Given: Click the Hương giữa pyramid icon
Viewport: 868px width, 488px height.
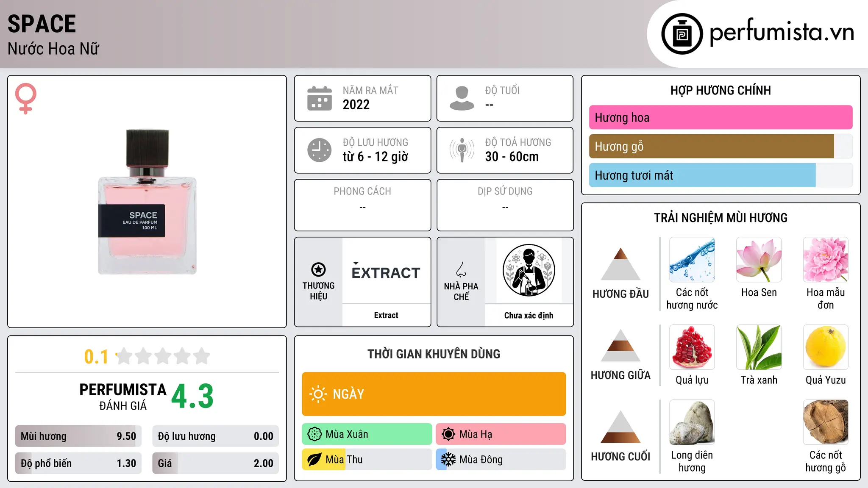Looking at the screenshot, I should [620, 345].
